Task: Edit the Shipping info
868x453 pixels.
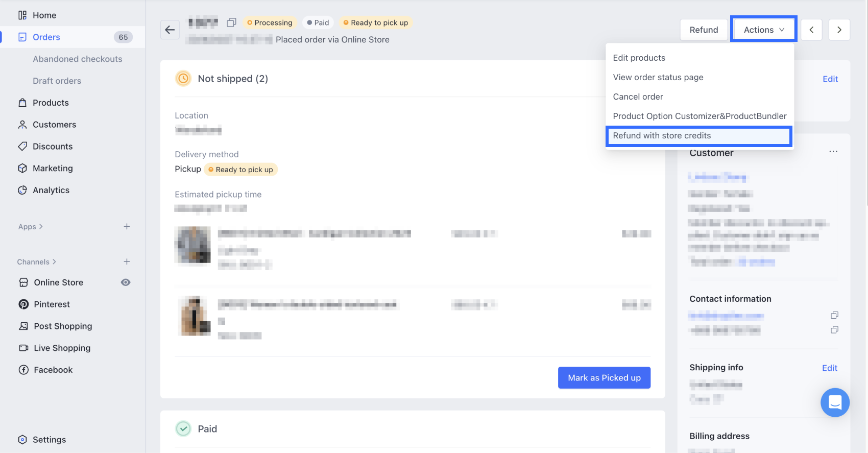Action: tap(829, 368)
